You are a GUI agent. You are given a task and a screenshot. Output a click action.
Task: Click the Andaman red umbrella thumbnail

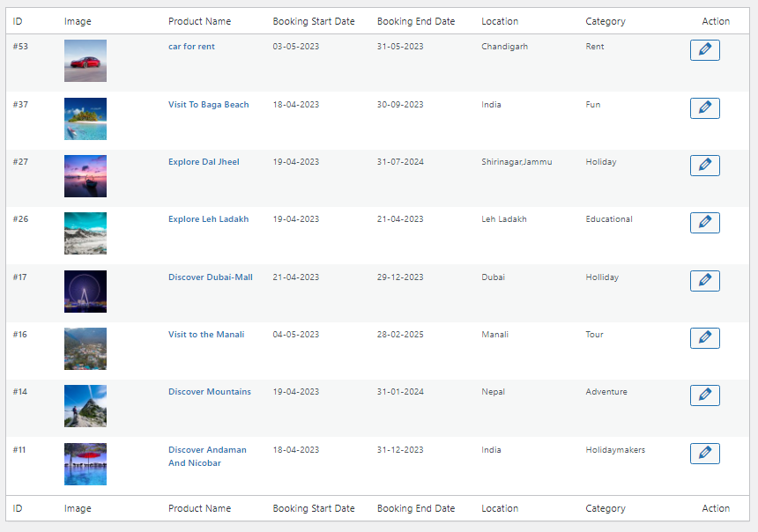85,464
